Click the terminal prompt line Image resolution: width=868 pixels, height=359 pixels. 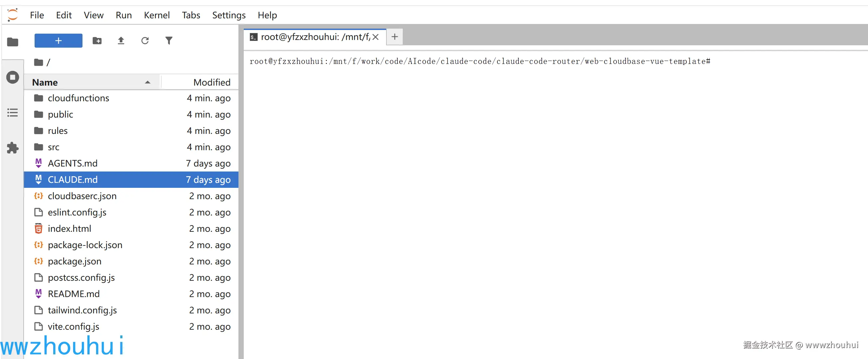pos(480,61)
